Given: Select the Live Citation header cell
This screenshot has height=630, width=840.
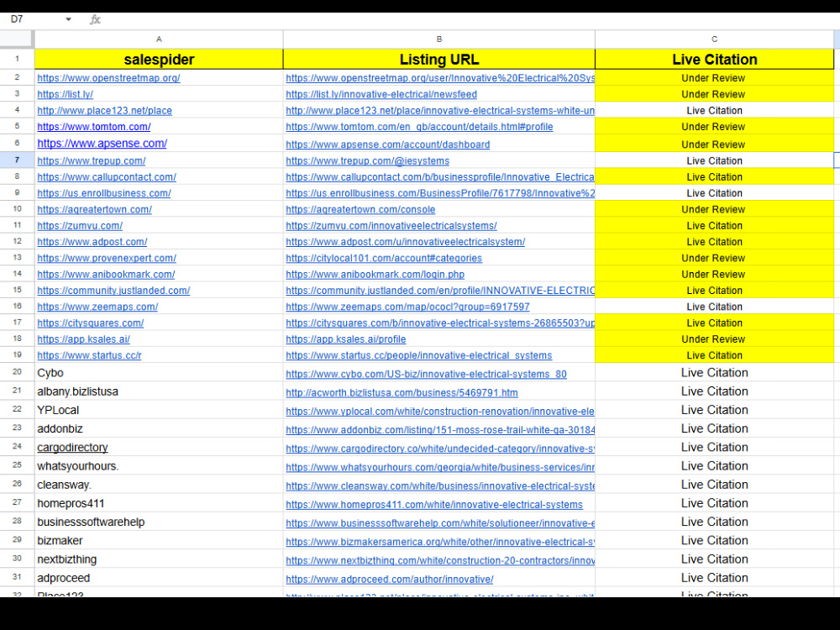Looking at the screenshot, I should (714, 59).
